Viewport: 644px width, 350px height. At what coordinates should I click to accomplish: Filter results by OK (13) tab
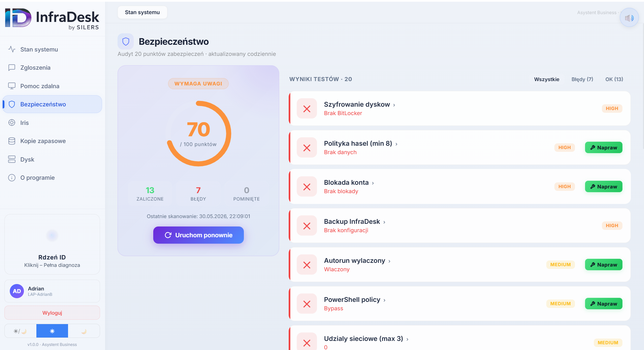(614, 79)
